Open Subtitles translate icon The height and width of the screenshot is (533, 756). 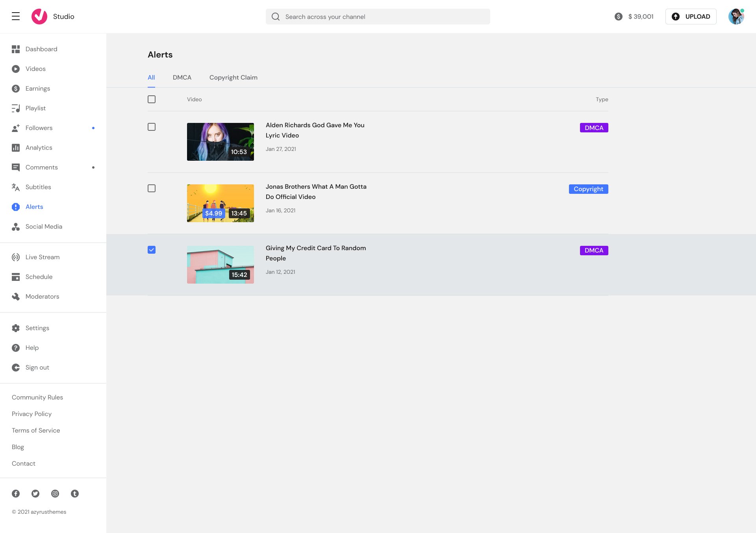(x=16, y=187)
